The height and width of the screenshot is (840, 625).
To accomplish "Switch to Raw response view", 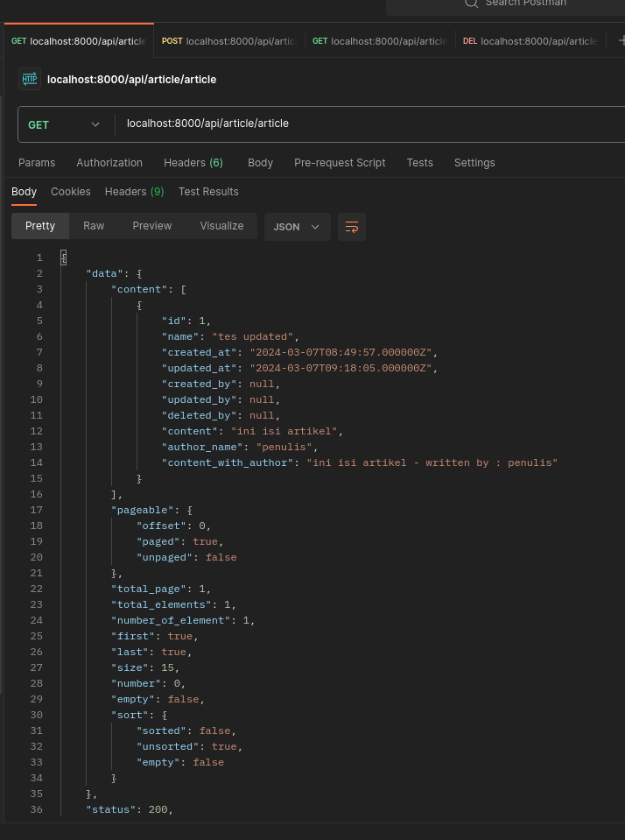I will coord(94,226).
